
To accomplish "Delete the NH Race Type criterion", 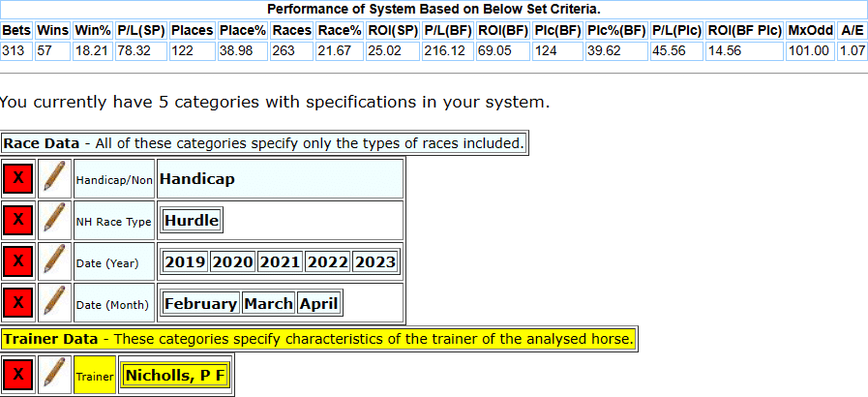I will (18, 220).
